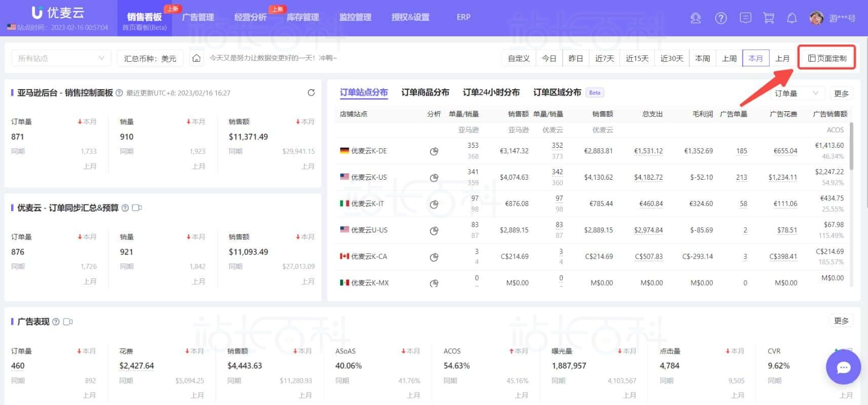Viewport: 868px width, 405px height.
Task: Select the 自定义 date range
Action: click(x=519, y=58)
